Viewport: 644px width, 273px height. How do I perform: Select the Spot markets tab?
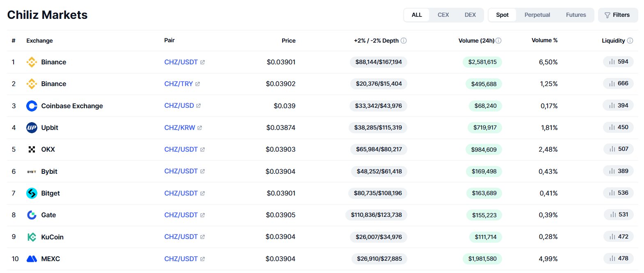(502, 15)
